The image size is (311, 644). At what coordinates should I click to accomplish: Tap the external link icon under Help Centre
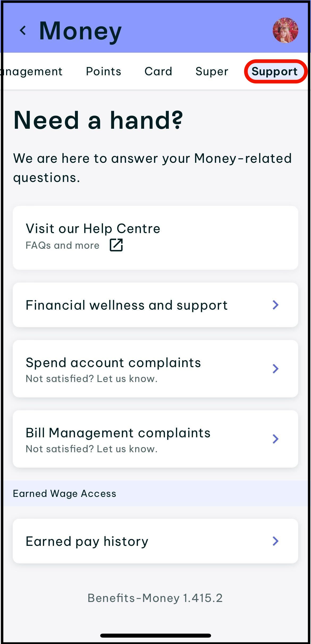116,245
